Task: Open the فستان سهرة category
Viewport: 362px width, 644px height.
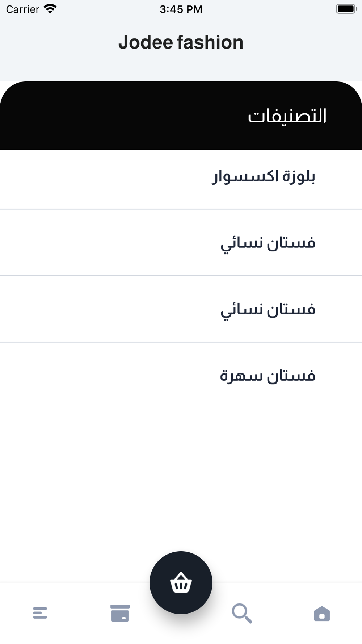Action: pos(181,375)
